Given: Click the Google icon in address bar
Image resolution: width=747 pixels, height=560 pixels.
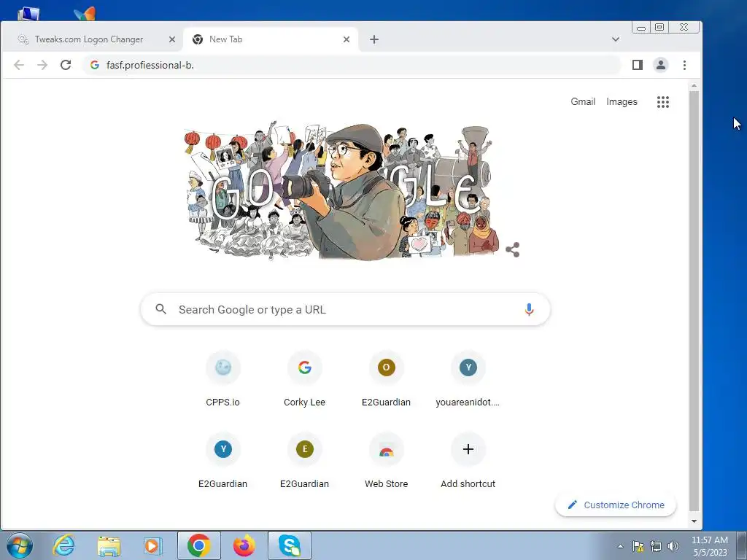Looking at the screenshot, I should [x=95, y=65].
